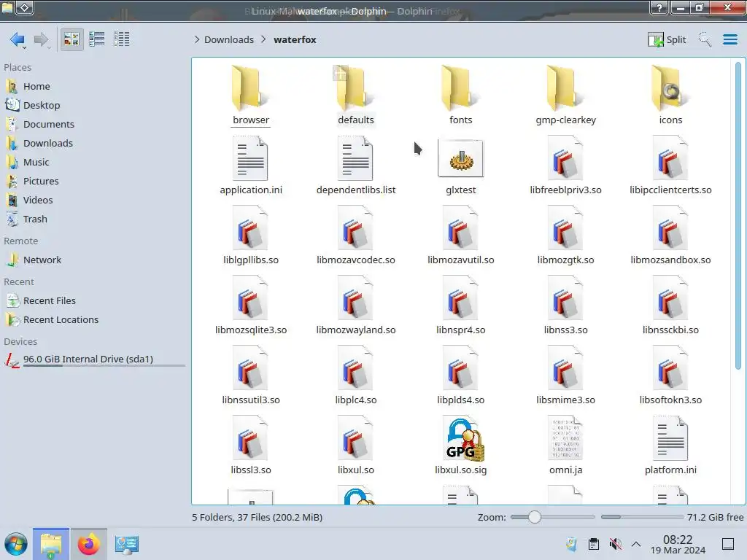Click the show desktop button
This screenshot has width=747, height=560.
click(728, 544)
